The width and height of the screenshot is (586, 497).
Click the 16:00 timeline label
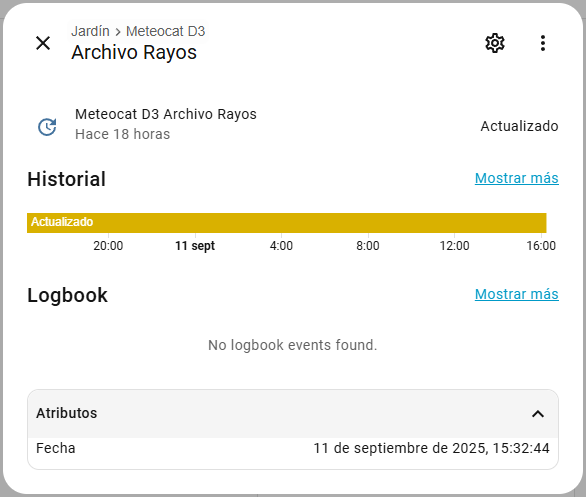pyautogui.click(x=541, y=246)
